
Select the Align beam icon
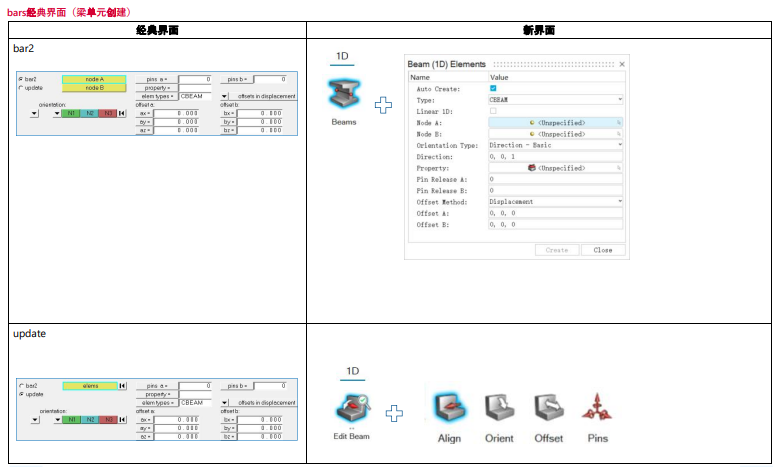pos(449,408)
